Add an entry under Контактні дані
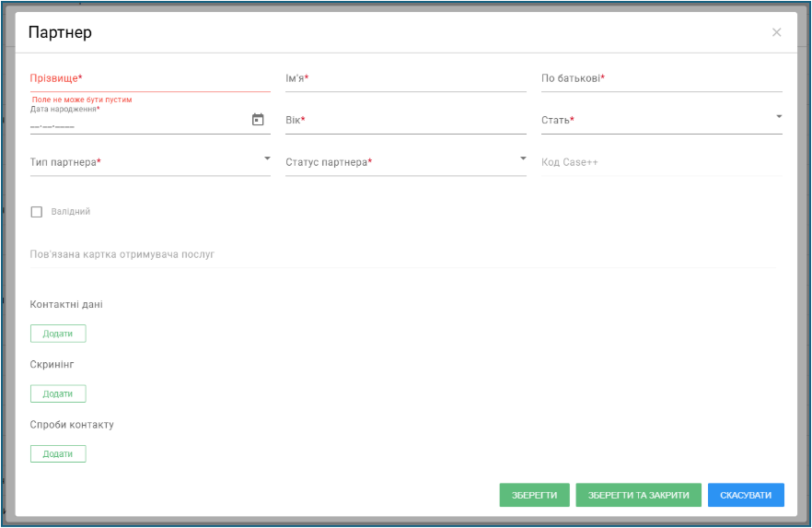Viewport: 812px width, 528px height. coord(58,334)
